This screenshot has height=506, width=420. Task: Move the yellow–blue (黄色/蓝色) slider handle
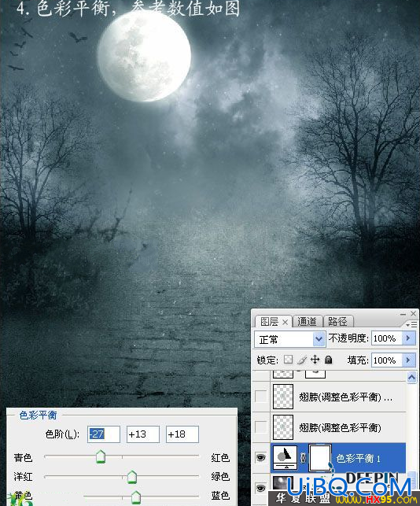pyautogui.click(x=136, y=497)
